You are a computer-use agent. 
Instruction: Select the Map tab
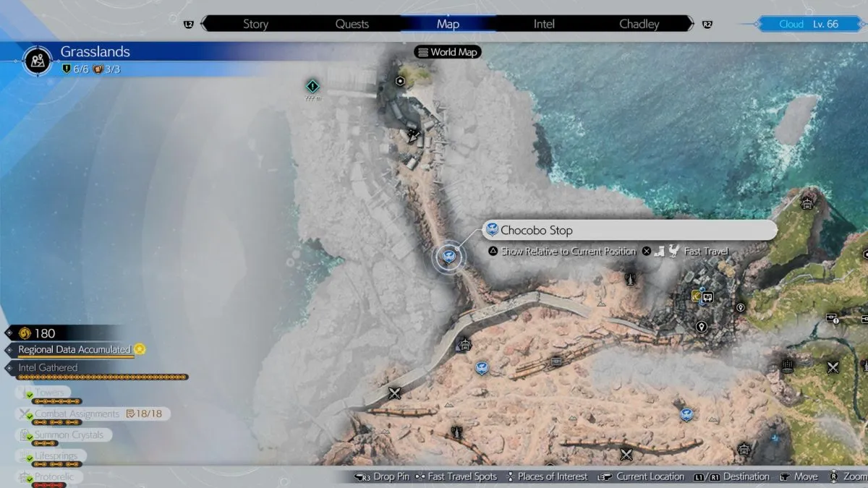point(448,24)
